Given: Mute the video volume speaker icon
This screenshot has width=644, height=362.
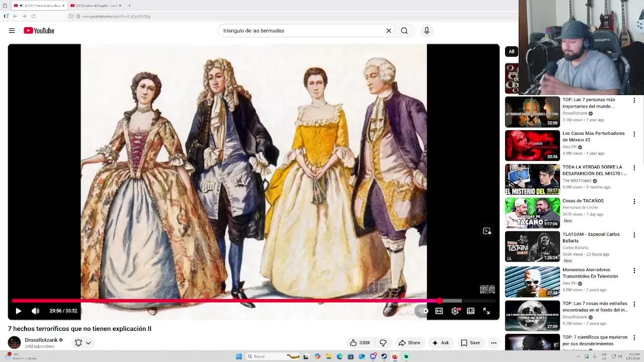Looking at the screenshot, I should [35, 311].
